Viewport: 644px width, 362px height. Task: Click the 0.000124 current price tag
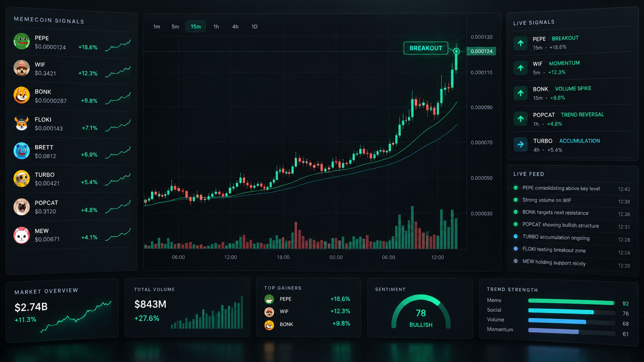click(x=481, y=51)
